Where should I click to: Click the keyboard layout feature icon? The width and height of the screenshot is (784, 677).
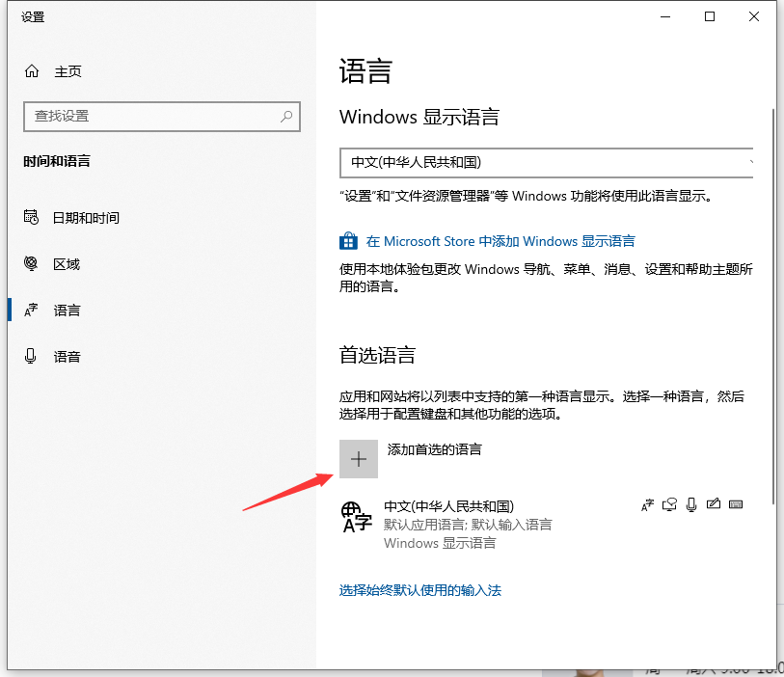pyautogui.click(x=736, y=504)
